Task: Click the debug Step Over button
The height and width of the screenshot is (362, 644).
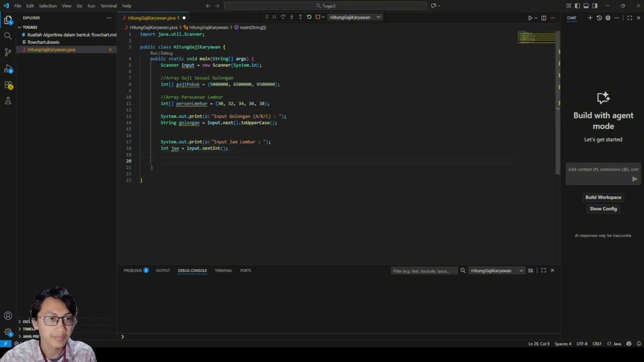Action: pos(283,17)
